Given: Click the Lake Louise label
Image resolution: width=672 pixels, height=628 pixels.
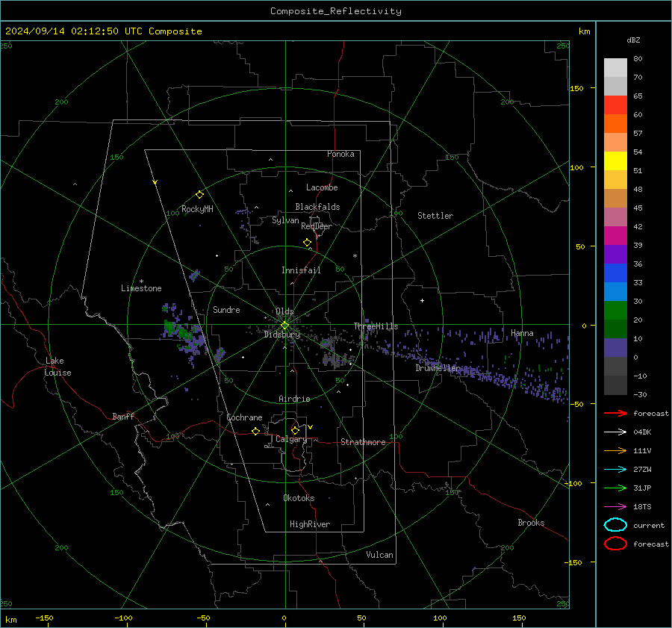Looking at the screenshot, I should pos(57,367).
